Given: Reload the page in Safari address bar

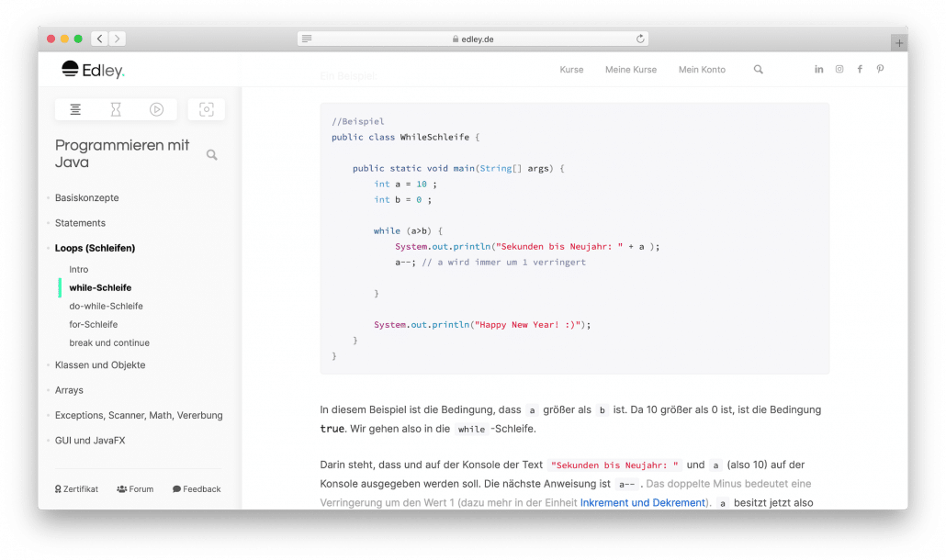Looking at the screenshot, I should tap(640, 39).
